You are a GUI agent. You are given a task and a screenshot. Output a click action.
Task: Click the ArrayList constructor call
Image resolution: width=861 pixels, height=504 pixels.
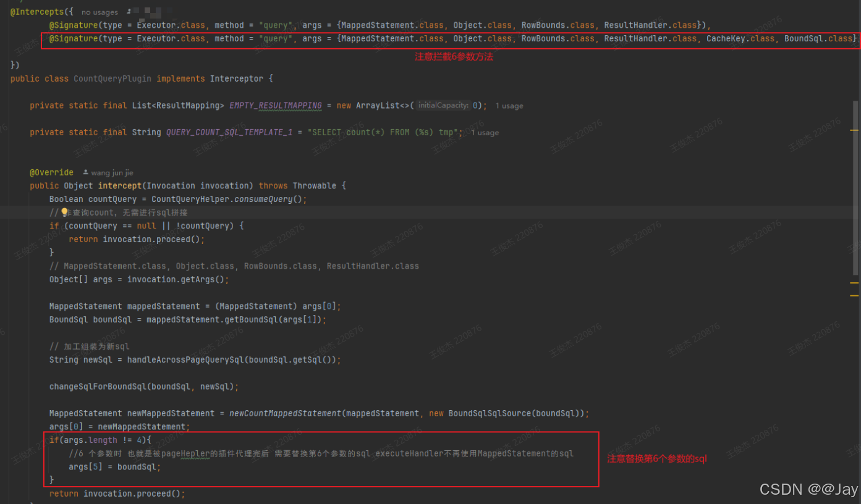click(377, 106)
